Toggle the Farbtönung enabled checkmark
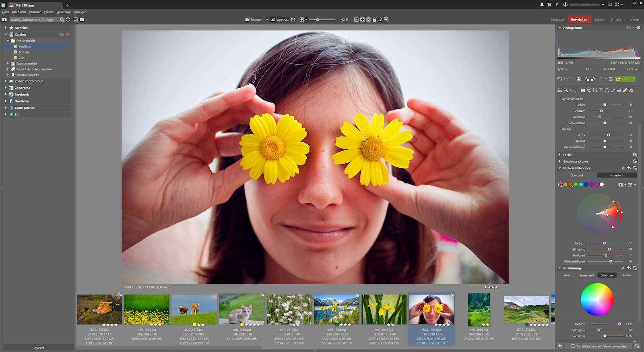 623,268
